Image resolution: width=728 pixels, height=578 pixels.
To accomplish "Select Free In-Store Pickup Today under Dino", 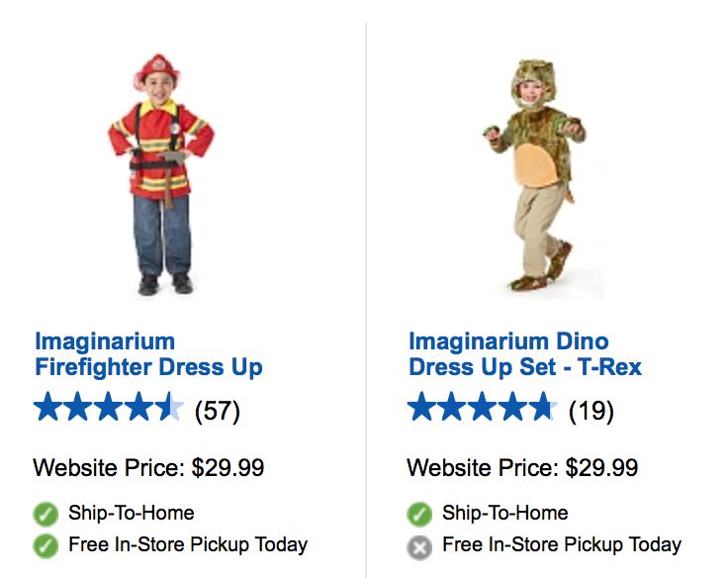I will pyautogui.click(x=562, y=544).
